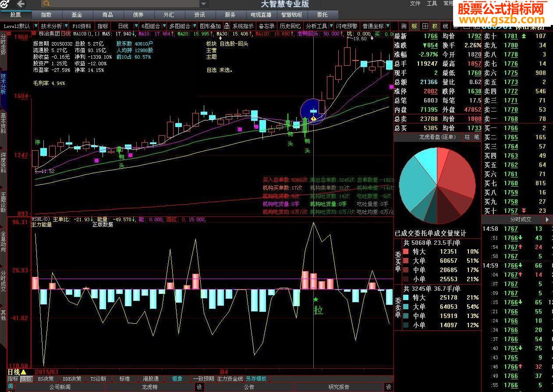Open the 深度资料 side tab
The image size is (553, 392).
pyautogui.click(x=4, y=162)
